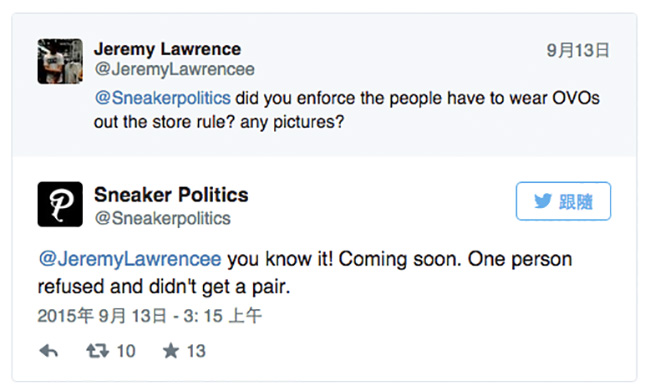This screenshot has width=650, height=391.
Task: Click @Sneakerpolitics mention in Jeremy's tweet
Action: coord(162,98)
